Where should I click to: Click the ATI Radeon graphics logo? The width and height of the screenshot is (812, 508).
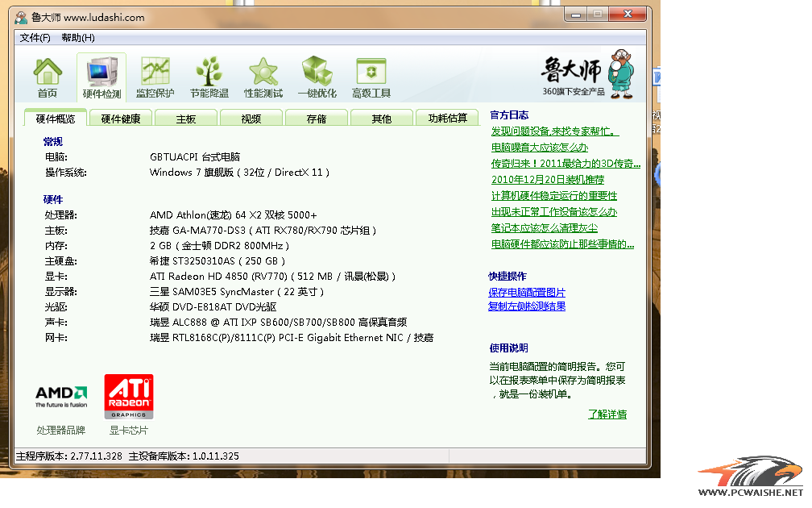[x=129, y=397]
